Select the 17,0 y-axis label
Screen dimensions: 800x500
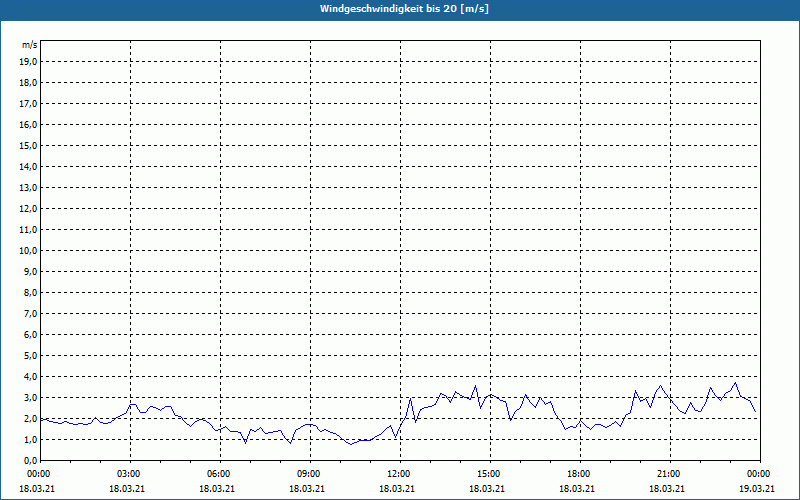(x=28, y=104)
